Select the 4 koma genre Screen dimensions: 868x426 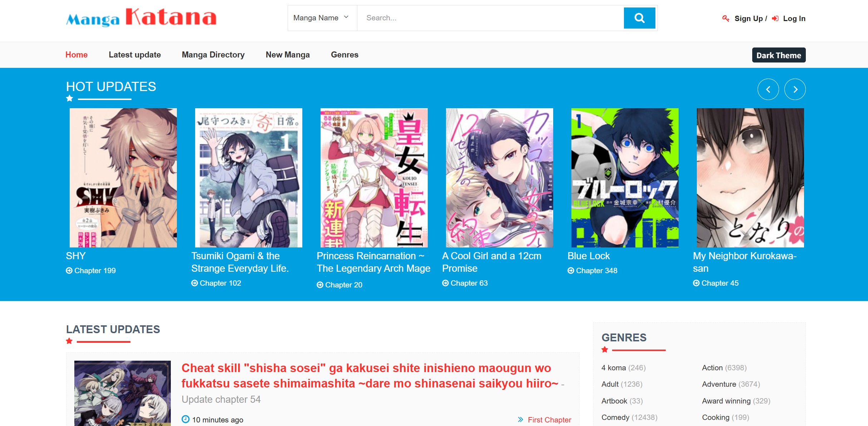click(x=614, y=368)
